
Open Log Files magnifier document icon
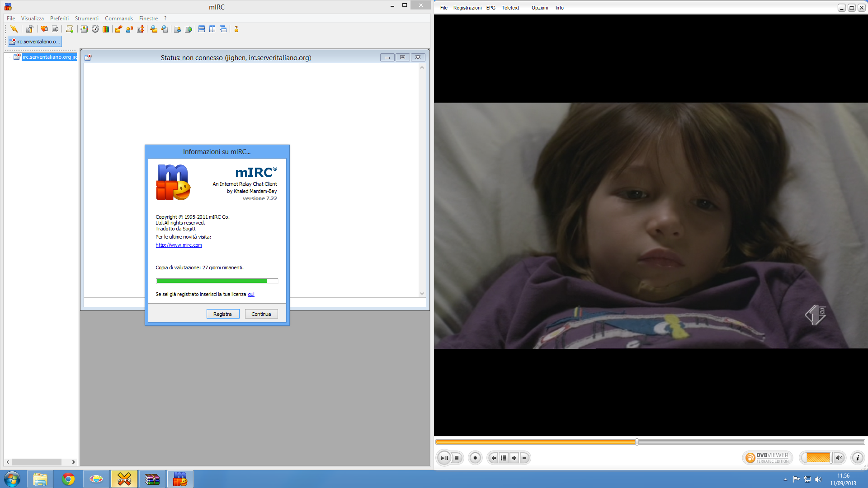point(165,29)
